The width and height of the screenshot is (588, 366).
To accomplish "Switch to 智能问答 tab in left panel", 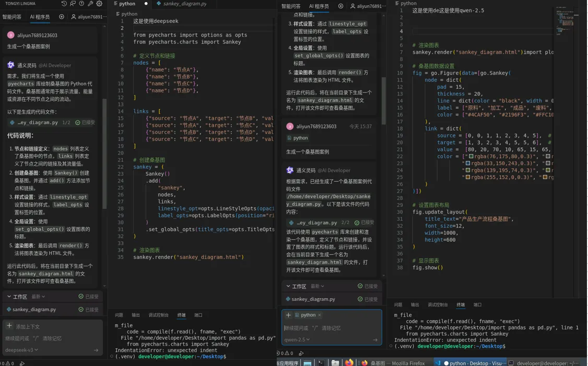I will tap(12, 17).
